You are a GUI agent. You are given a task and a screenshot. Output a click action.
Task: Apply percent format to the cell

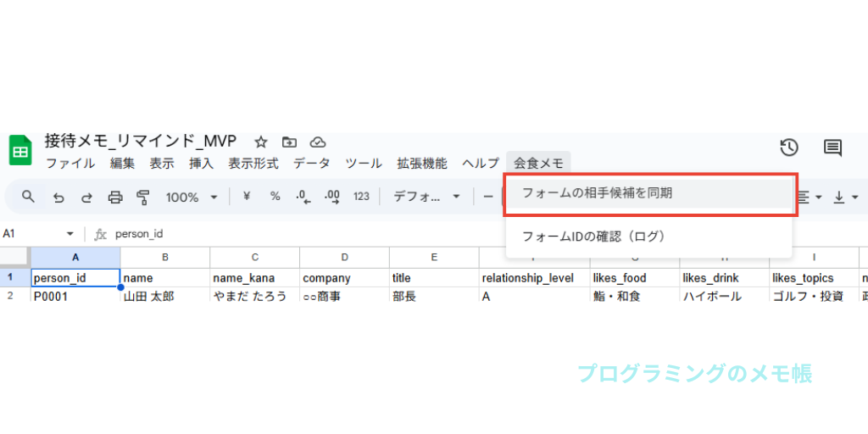pos(275,197)
